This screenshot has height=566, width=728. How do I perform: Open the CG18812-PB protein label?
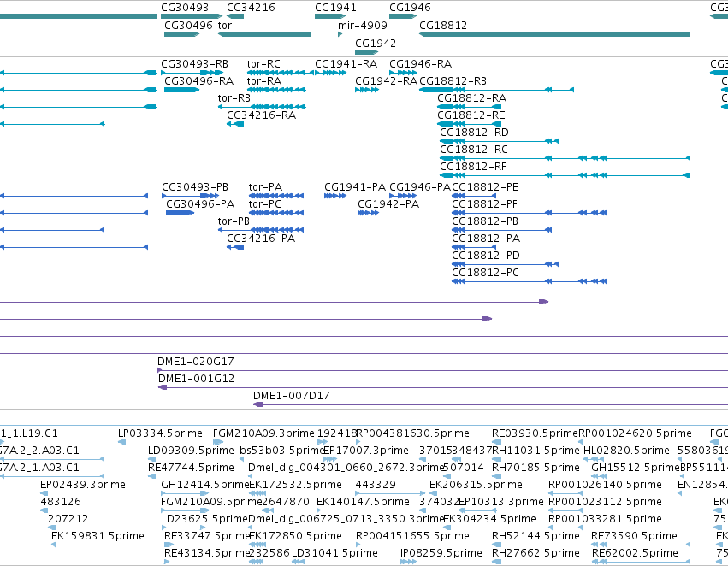(485, 221)
